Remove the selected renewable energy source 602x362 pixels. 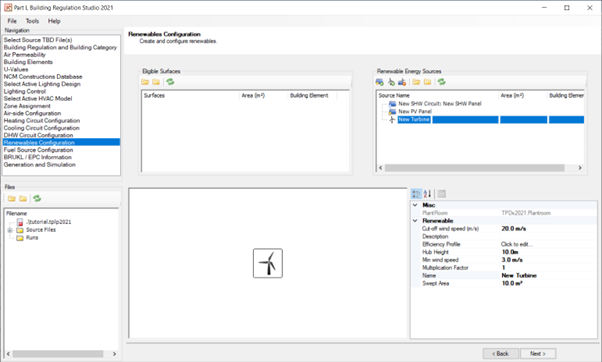pyautogui.click(x=402, y=82)
